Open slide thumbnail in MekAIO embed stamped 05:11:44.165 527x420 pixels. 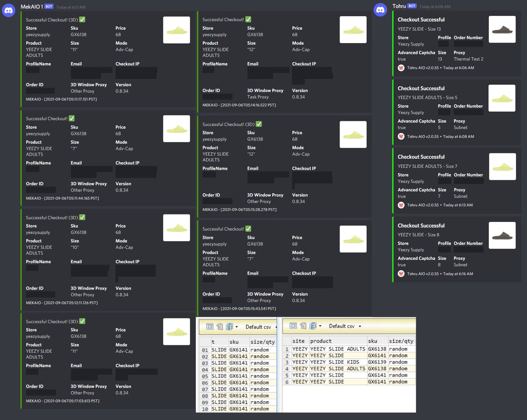pyautogui.click(x=177, y=129)
